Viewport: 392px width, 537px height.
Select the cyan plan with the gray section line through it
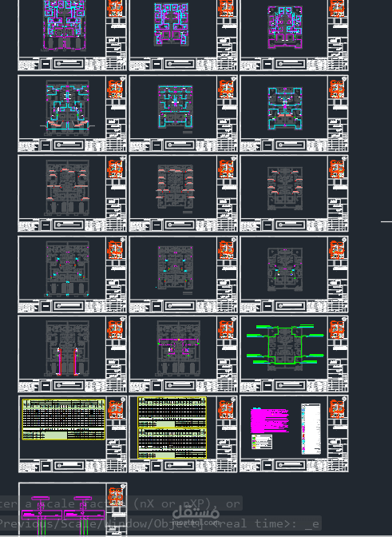pyautogui.click(x=67, y=106)
